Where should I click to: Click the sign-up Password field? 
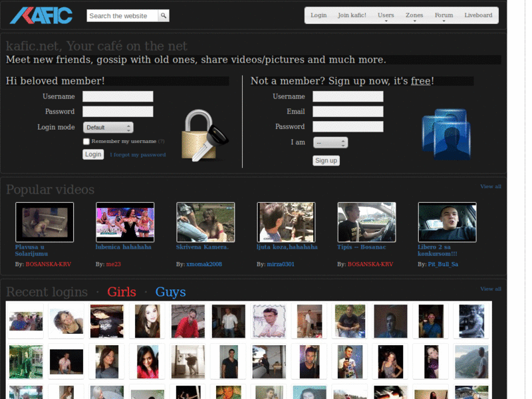pyautogui.click(x=348, y=126)
